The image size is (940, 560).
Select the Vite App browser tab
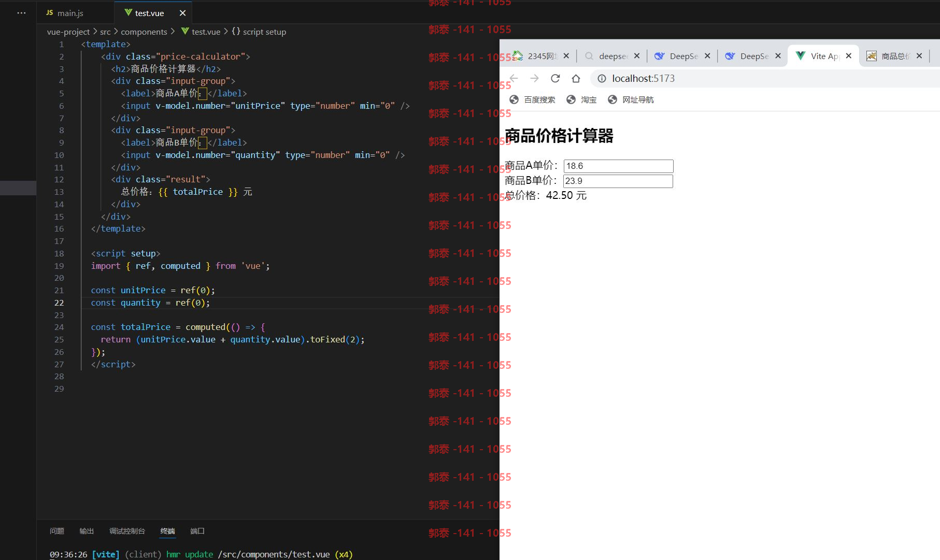point(824,56)
